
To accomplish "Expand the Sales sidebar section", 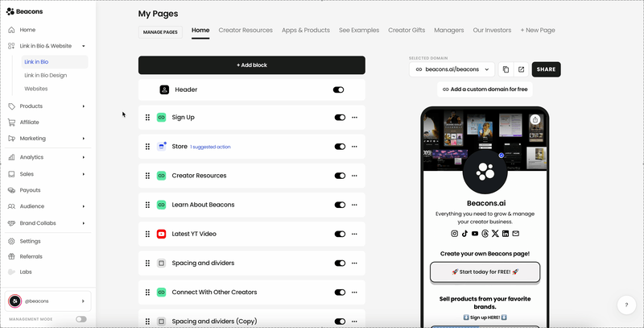I will [x=84, y=174].
